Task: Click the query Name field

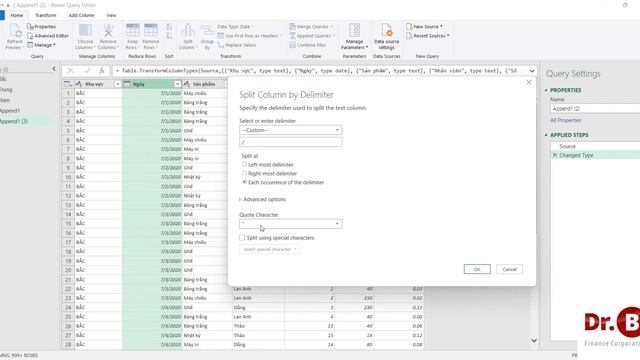Action: (595, 109)
